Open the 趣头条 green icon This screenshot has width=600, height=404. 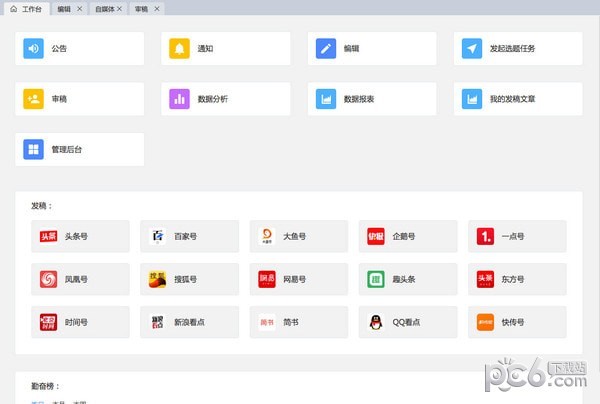(x=376, y=280)
